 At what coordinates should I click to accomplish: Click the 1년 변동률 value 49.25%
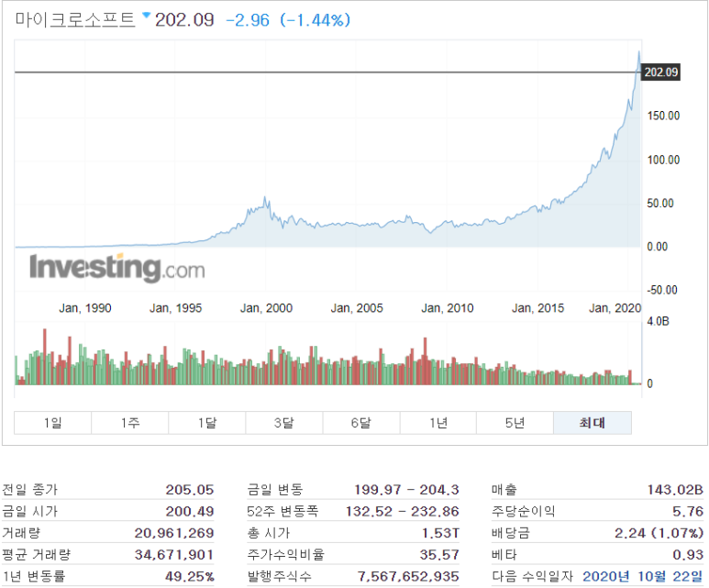tap(190, 576)
